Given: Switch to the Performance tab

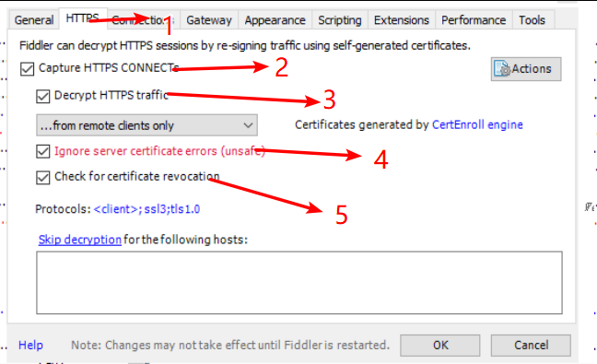Looking at the screenshot, I should click(x=474, y=19).
